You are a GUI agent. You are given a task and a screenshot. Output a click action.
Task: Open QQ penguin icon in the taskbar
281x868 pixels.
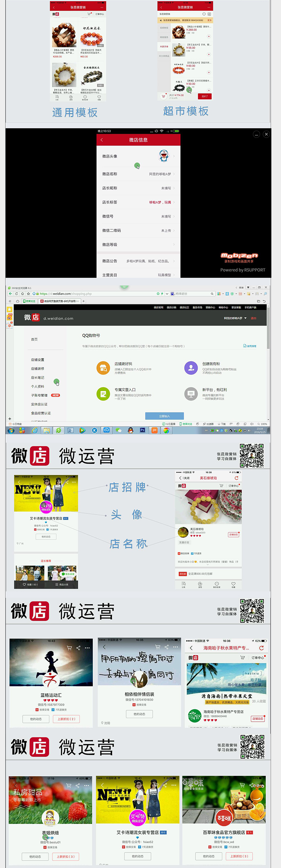[x=130, y=430]
